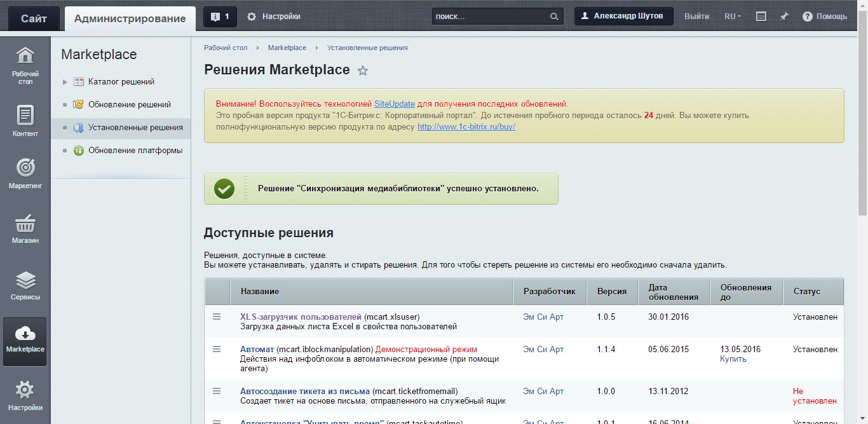Click Эм Си Арт developer in Автосоздание тикета row
Viewport: 868px width, 424px height.
tap(543, 391)
